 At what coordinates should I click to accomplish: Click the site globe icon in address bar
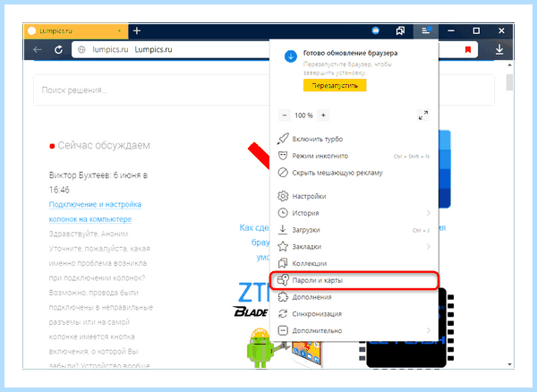point(81,49)
